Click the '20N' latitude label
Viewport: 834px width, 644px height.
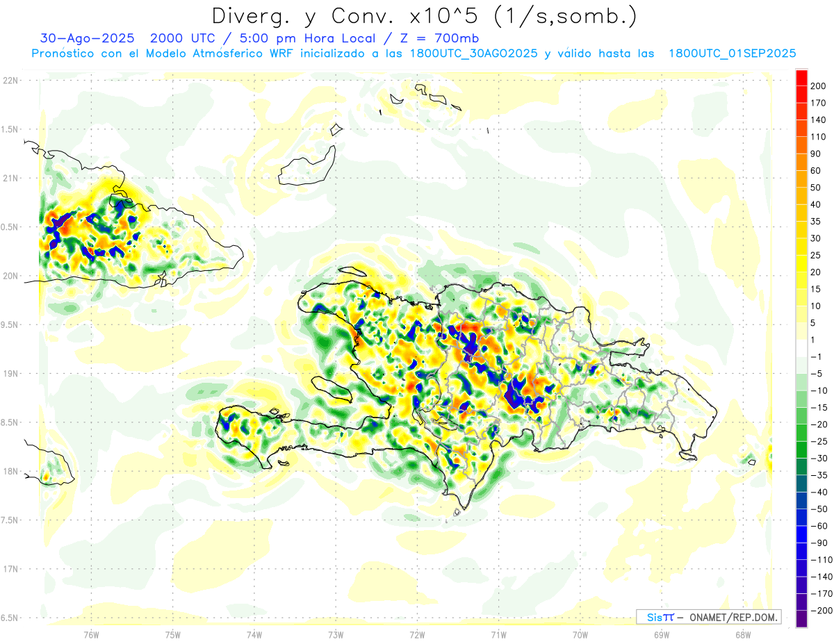tap(11, 276)
